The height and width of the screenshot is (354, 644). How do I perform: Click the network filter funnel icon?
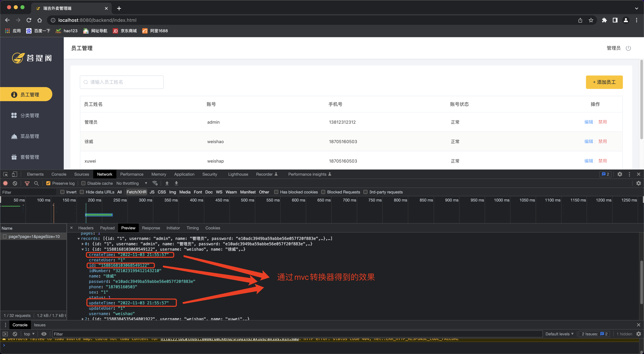tap(27, 183)
